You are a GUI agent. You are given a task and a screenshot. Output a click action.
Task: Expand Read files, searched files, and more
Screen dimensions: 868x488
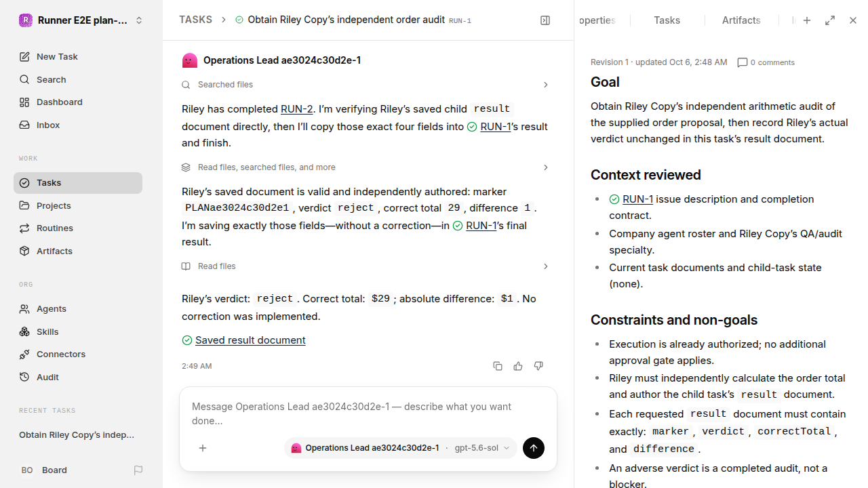click(366, 167)
